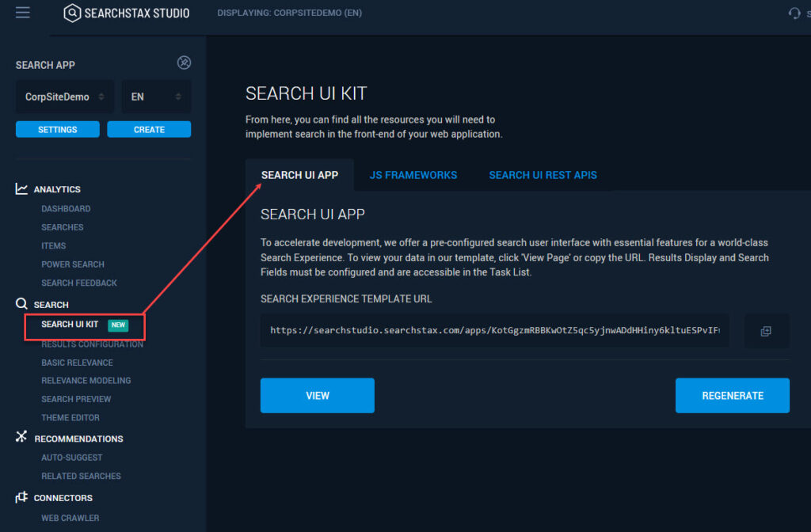
Task: Click the Search magnifier icon in sidebar
Action: coord(21,303)
